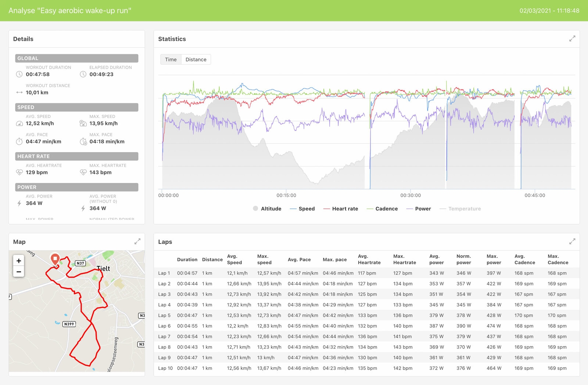Switch to the Distance tab in Statistics
Image resolution: width=588 pixels, height=385 pixels.
(x=196, y=59)
